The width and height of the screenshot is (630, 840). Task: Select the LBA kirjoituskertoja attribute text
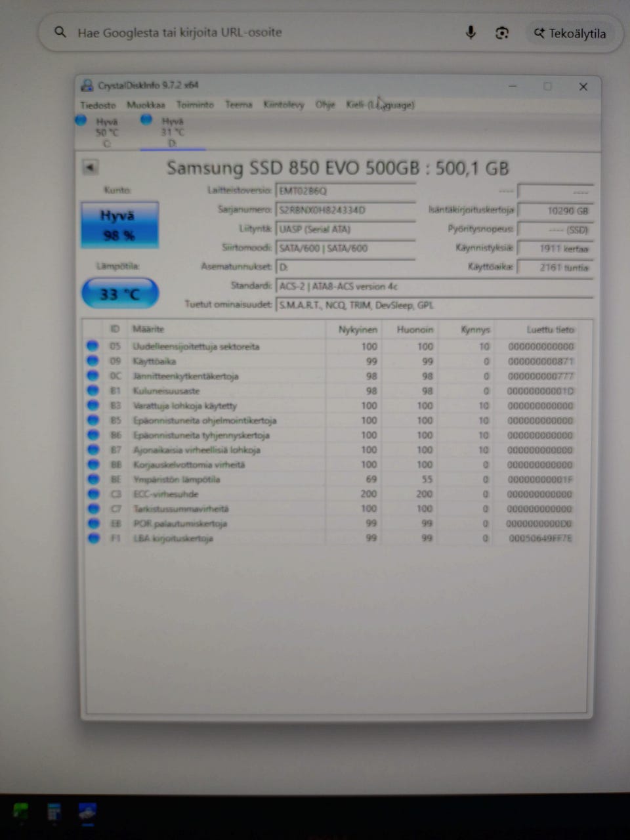point(173,539)
